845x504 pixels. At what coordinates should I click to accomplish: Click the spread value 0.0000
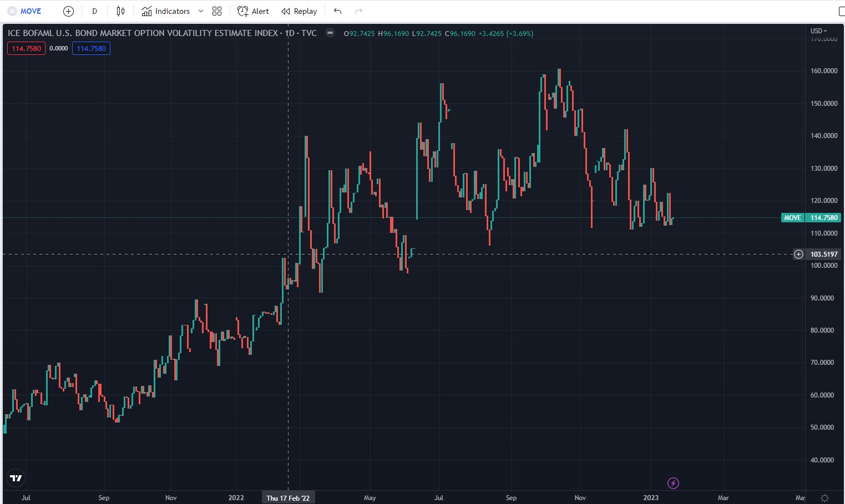(x=59, y=48)
